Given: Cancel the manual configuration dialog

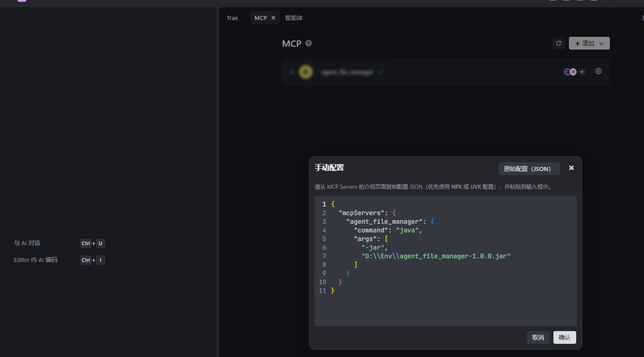Looking at the screenshot, I should (x=538, y=337).
